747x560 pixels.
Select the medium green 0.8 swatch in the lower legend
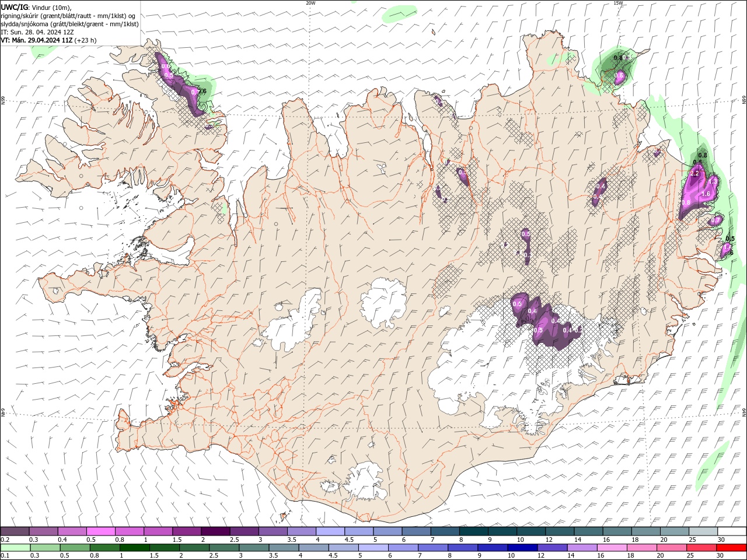pos(105,548)
